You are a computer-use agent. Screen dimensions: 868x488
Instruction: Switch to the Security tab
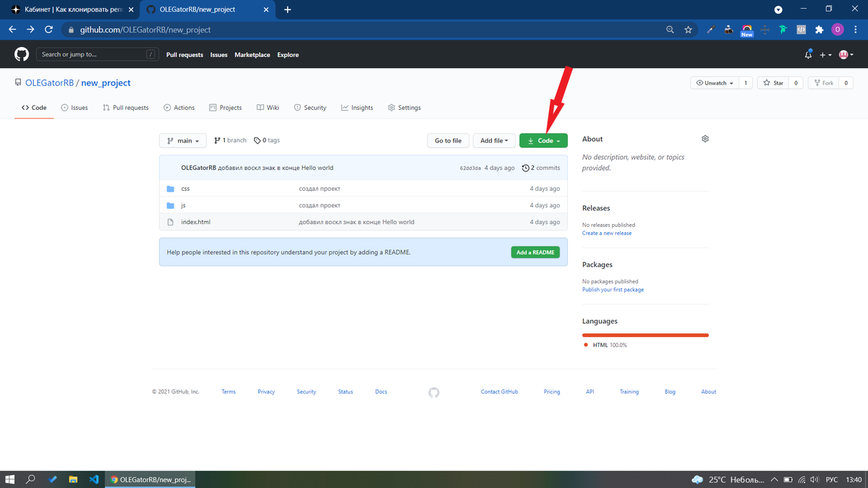310,108
